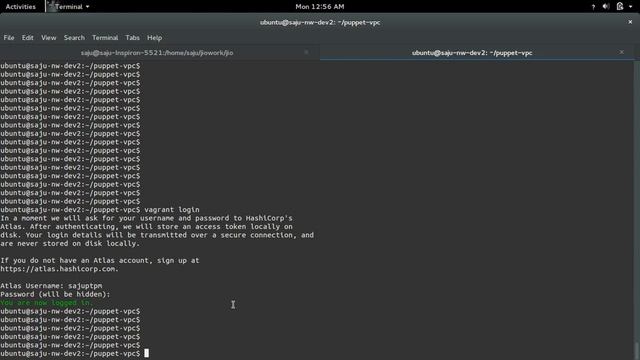Close the ubuntu@saju-nw-dev2 tab
The width and height of the screenshot is (640, 360).
point(622,52)
